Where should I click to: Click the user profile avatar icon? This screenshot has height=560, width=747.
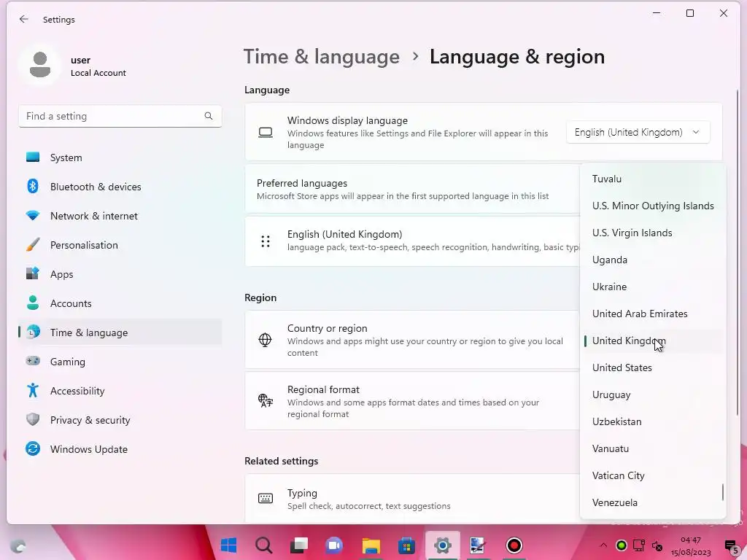pyautogui.click(x=40, y=65)
